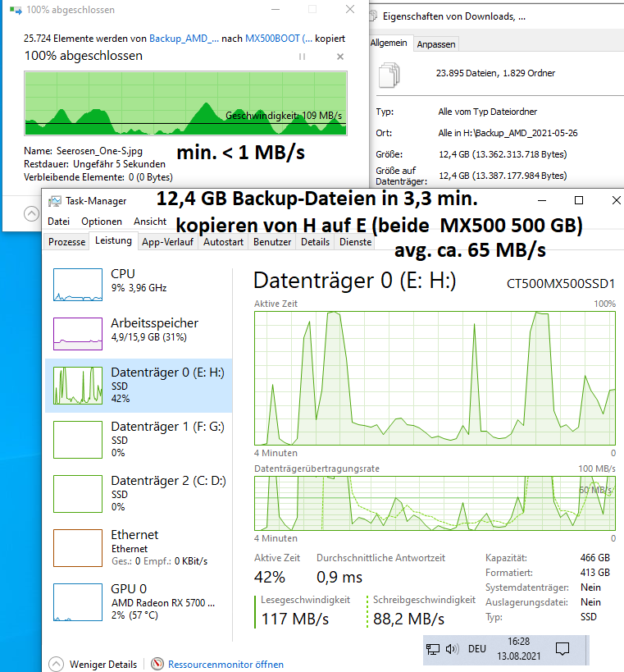Select the Leistung tab
This screenshot has height=672, width=624.
(113, 241)
